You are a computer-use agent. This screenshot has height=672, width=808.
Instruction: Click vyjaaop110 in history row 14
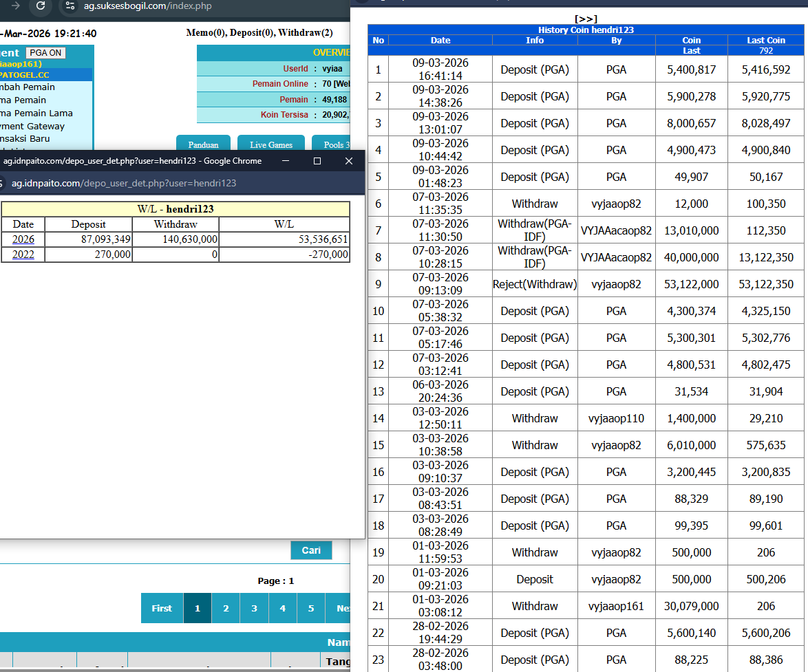click(616, 418)
